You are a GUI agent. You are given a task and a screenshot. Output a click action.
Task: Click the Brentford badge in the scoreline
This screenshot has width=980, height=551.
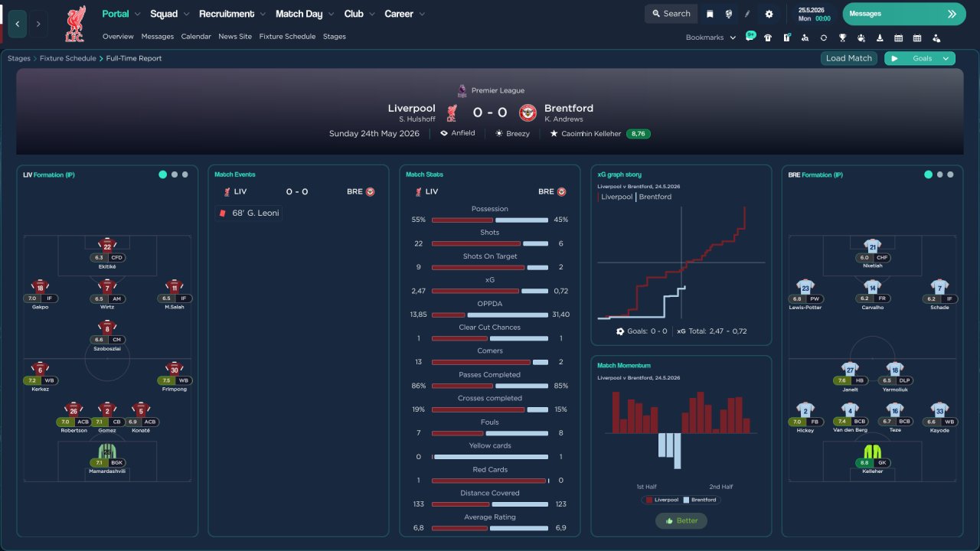(528, 112)
